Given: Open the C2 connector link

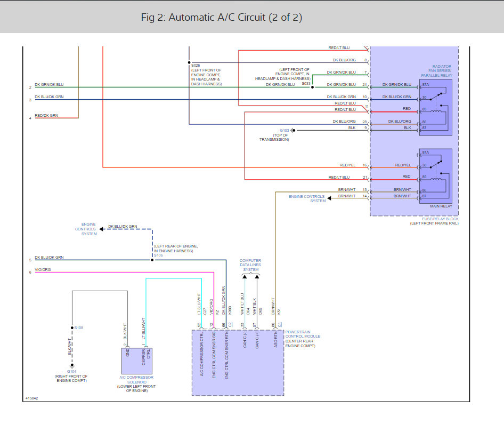Looking at the screenshot, I should click(230, 325).
